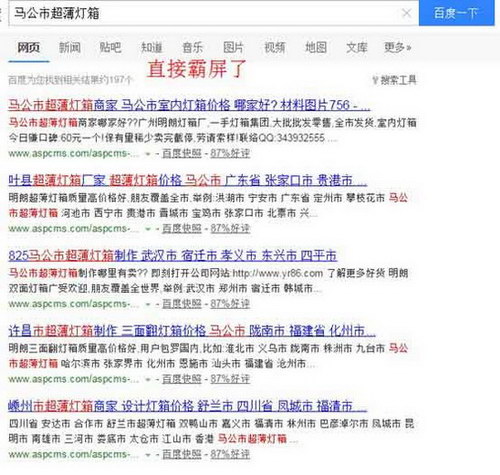Image resolution: width=500 pixels, height=475 pixels.
Task: Select the 地图 tab
Action: click(x=316, y=47)
